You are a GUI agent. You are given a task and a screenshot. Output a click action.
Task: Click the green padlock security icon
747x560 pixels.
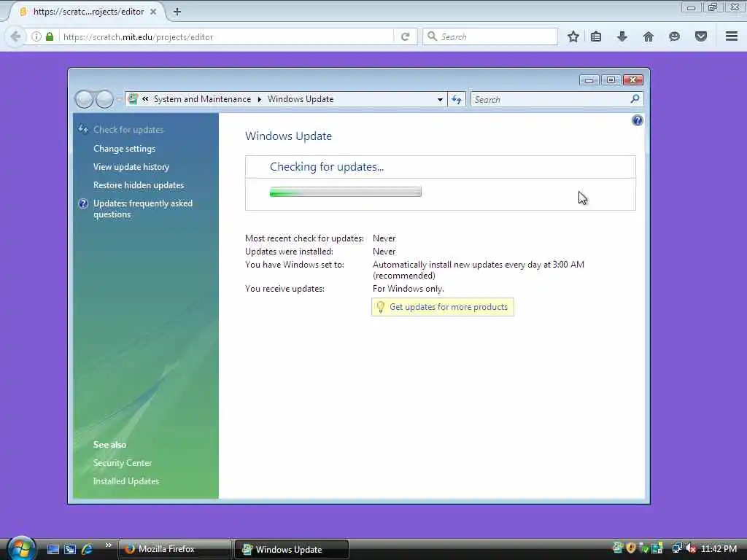[x=50, y=36]
